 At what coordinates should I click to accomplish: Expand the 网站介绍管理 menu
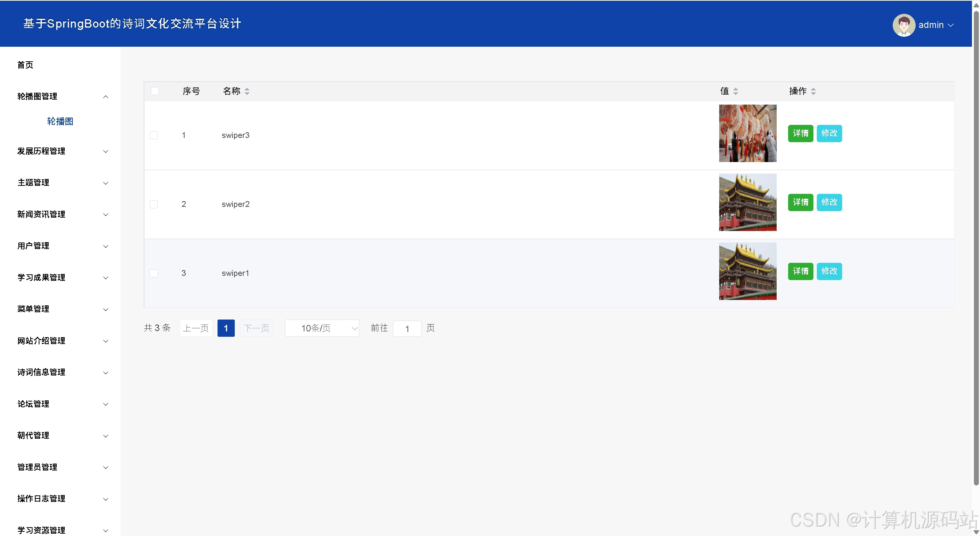click(60, 341)
